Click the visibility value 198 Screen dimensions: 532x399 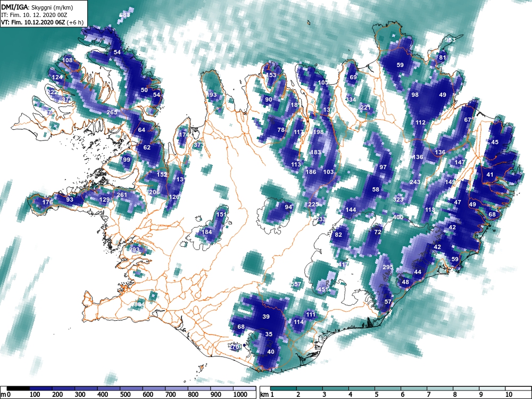tap(318, 132)
